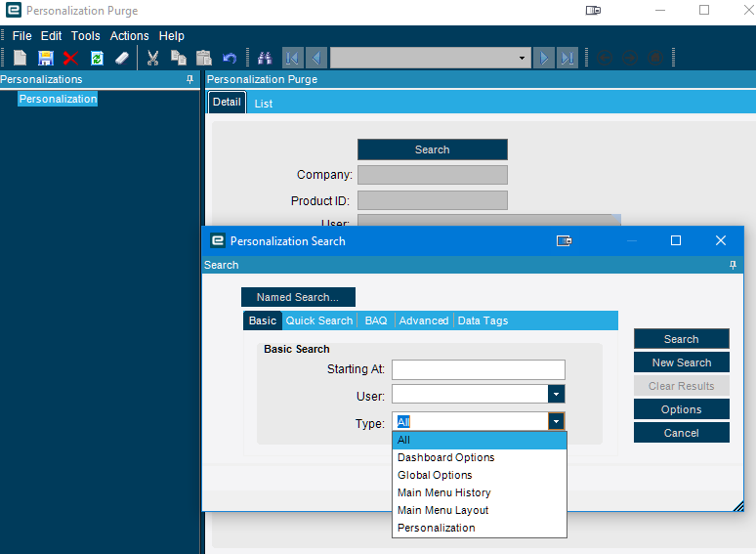Go to next record arrow
Viewport: 756px width, 554px height.
click(x=544, y=58)
